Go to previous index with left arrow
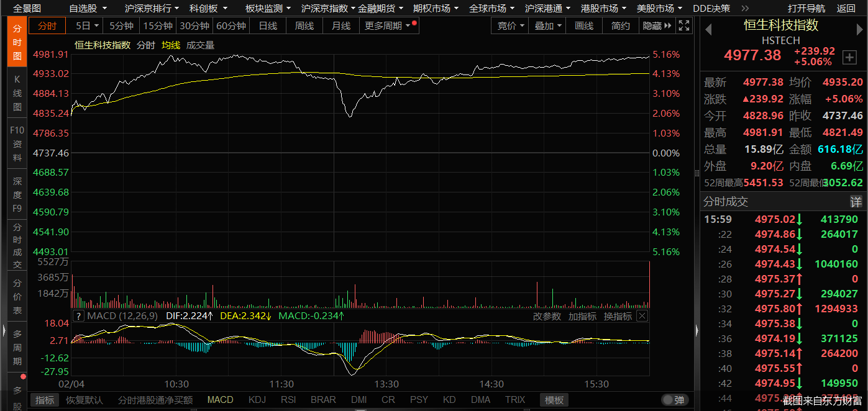The width and height of the screenshot is (868, 411). click(x=708, y=28)
